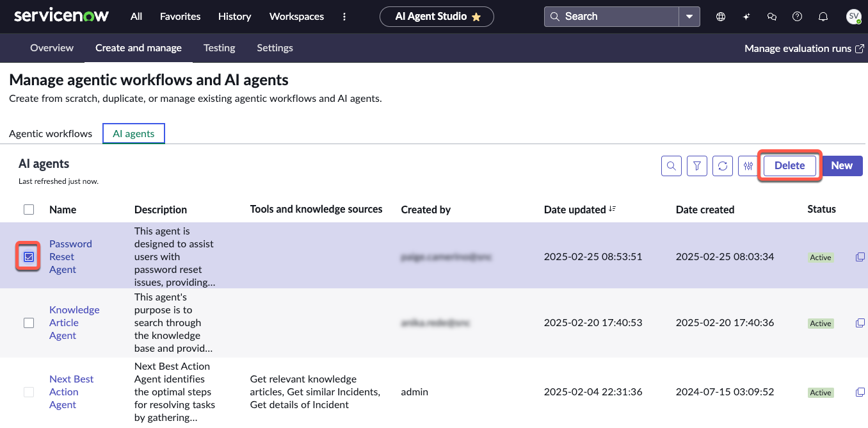This screenshot has height=428, width=868.
Task: Open the Favorites menu
Action: tap(180, 17)
